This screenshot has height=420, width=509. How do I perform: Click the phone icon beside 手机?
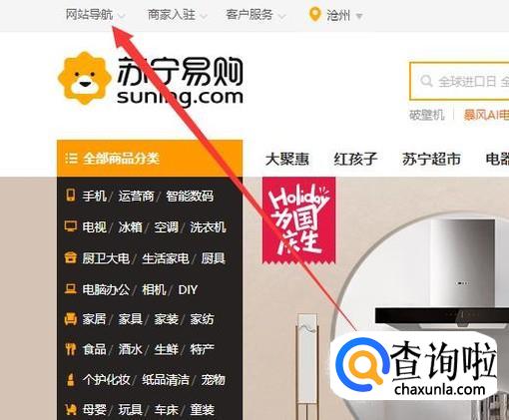click(70, 196)
